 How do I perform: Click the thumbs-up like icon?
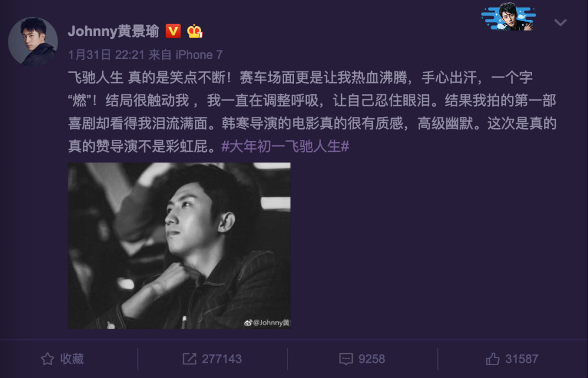pos(493,359)
